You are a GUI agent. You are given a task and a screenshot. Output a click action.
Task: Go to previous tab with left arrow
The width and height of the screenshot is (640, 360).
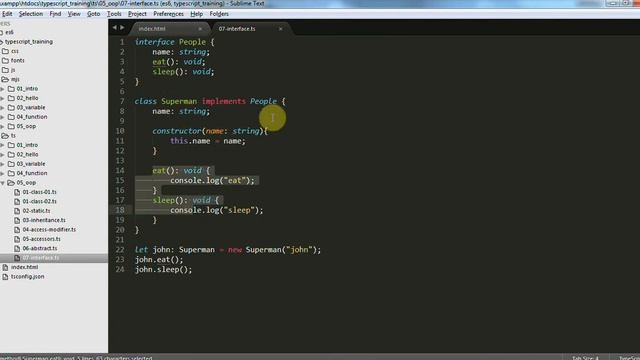[x=114, y=27]
